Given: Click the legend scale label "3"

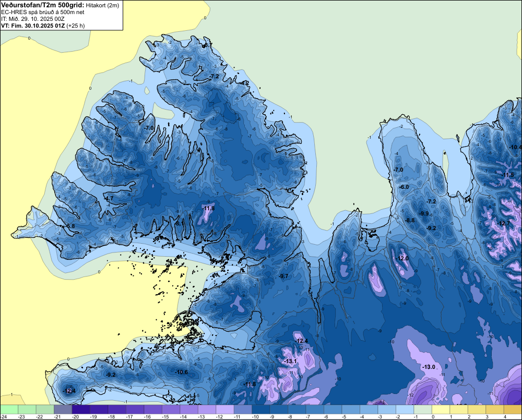Looking at the screenshot, I should pyautogui.click(x=487, y=417).
